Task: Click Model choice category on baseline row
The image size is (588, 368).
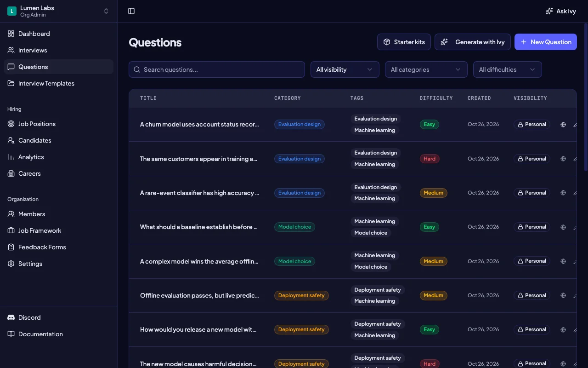Action: click(294, 227)
